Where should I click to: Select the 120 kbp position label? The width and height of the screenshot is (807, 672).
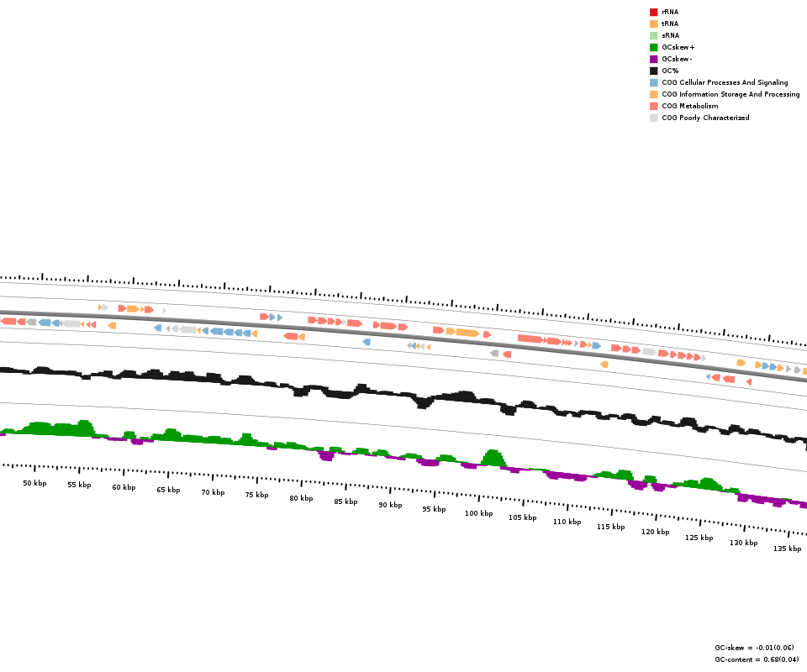[x=655, y=532]
